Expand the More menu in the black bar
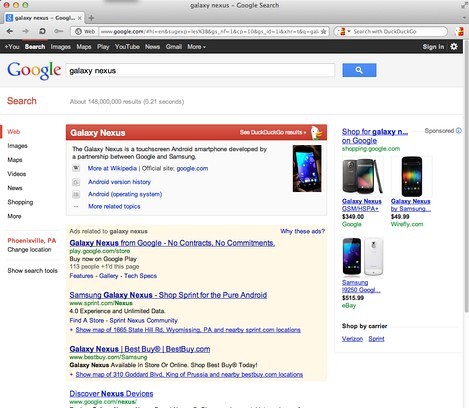Viewport: 469px width, 408px height. pos(196,47)
